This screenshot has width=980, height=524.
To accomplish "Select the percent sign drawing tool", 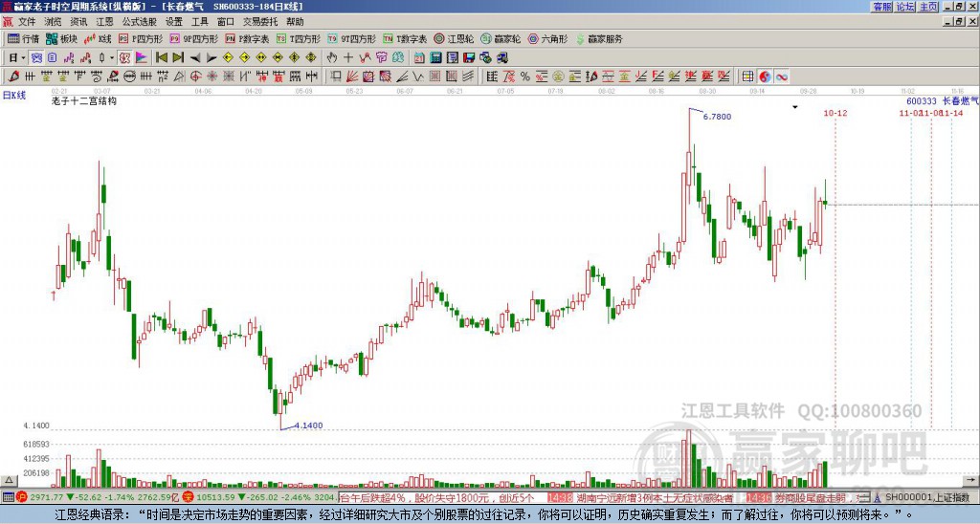I will pyautogui.click(x=525, y=76).
